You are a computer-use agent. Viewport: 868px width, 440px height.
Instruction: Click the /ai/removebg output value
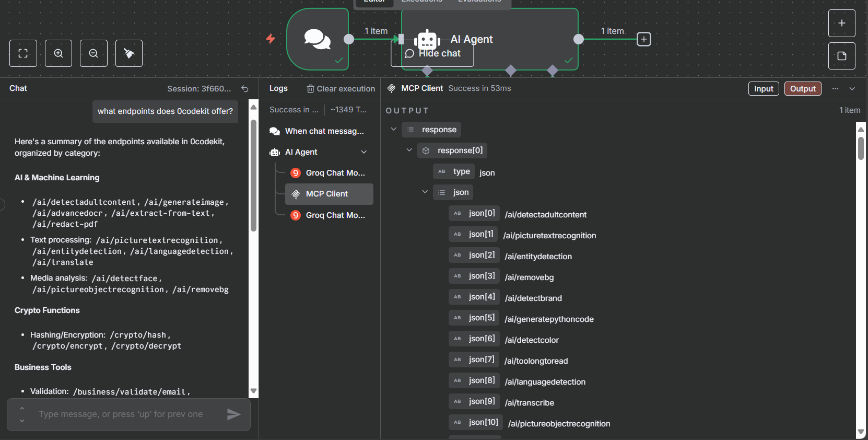529,277
